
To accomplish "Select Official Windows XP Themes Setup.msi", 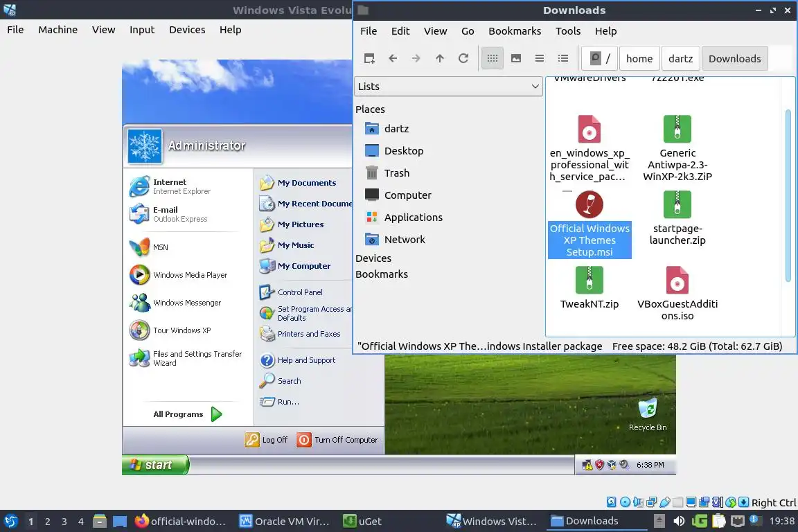I will click(589, 224).
